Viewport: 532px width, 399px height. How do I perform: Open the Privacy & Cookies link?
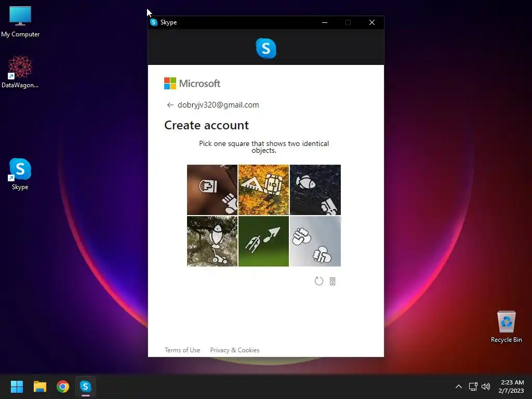click(235, 350)
